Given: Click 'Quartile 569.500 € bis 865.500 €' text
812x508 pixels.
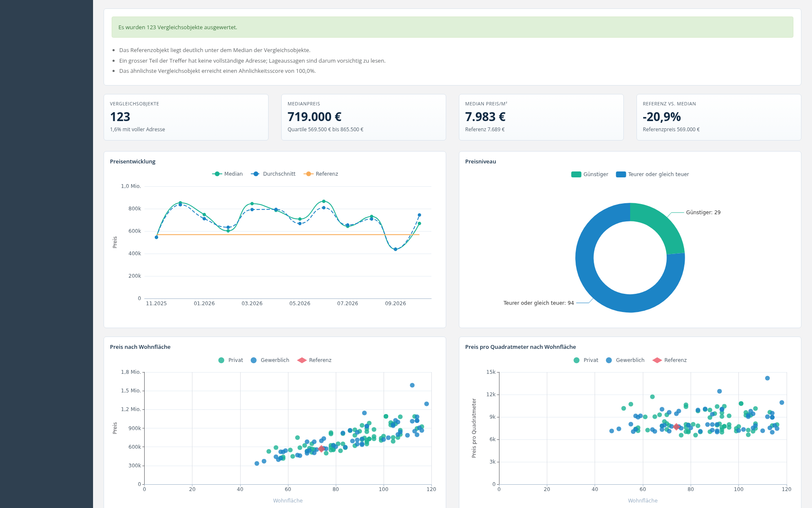Looking at the screenshot, I should click(x=325, y=130).
